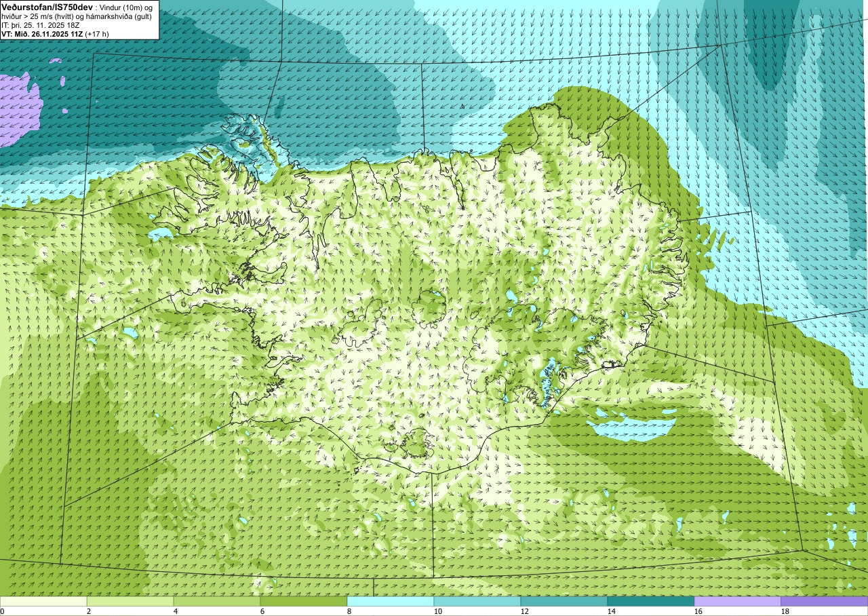Click the 16–18 m/s light purple legend swatch
868x616 pixels.
click(738, 601)
